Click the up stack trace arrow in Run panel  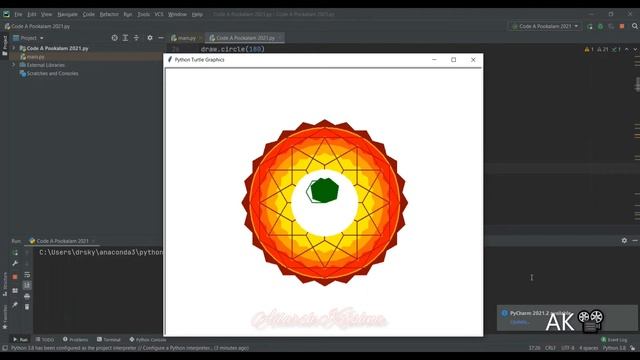pyautogui.click(x=27, y=253)
